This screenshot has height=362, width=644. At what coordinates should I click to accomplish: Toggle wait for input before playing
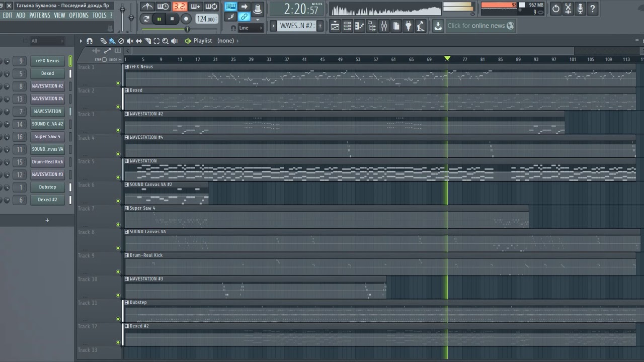[163, 7]
